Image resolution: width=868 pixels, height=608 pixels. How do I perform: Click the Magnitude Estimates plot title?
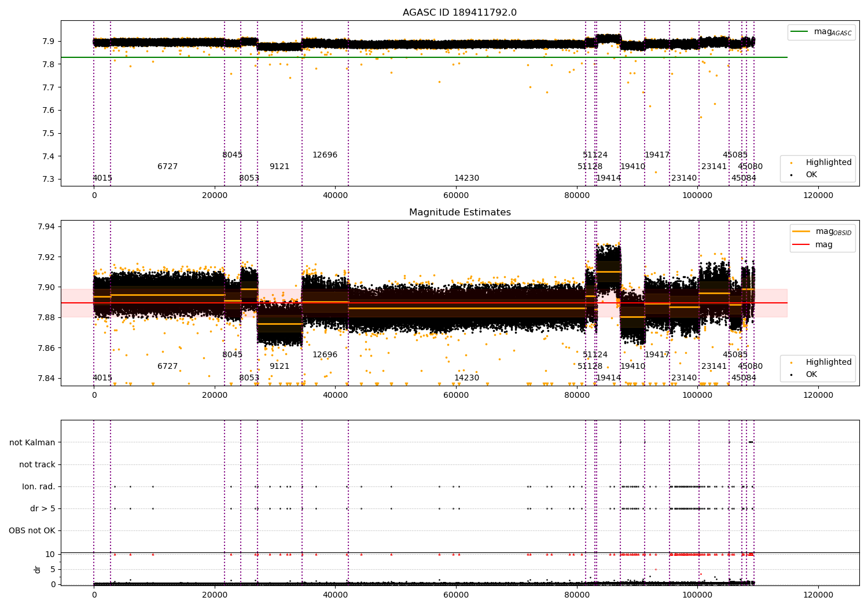click(x=459, y=213)
